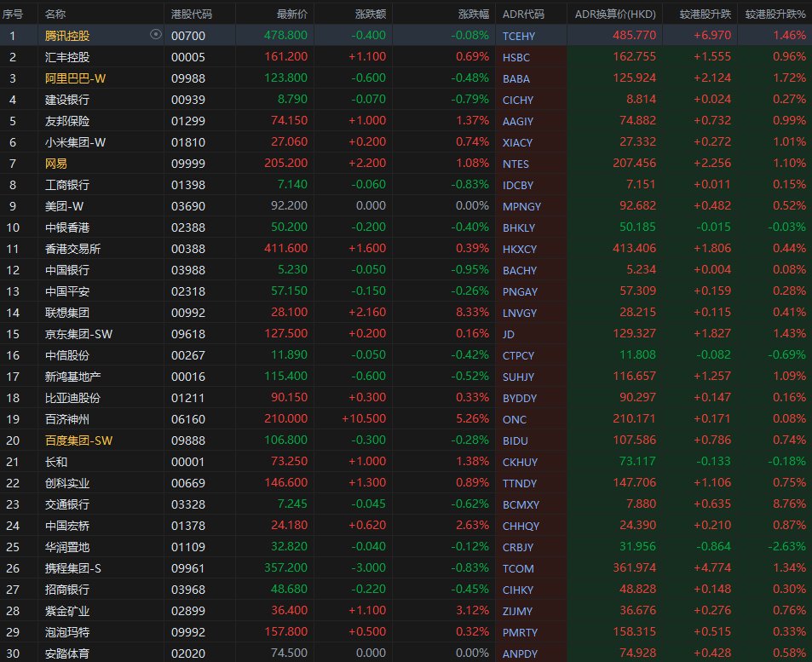
Task: Select the 中信股份 stock name
Action: click(67, 355)
